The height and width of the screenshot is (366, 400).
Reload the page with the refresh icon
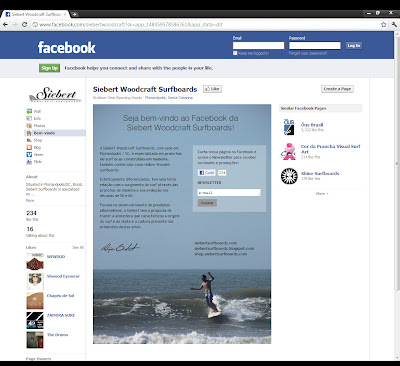(24, 25)
